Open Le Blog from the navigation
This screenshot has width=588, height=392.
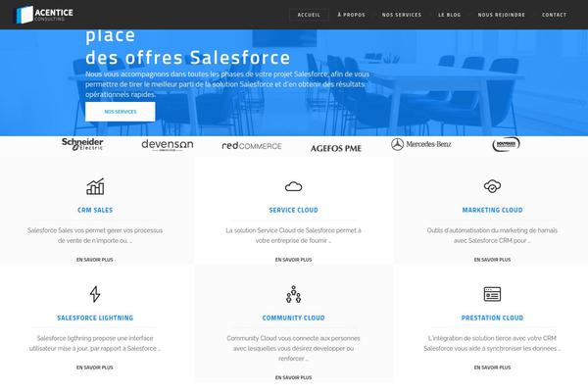[449, 15]
